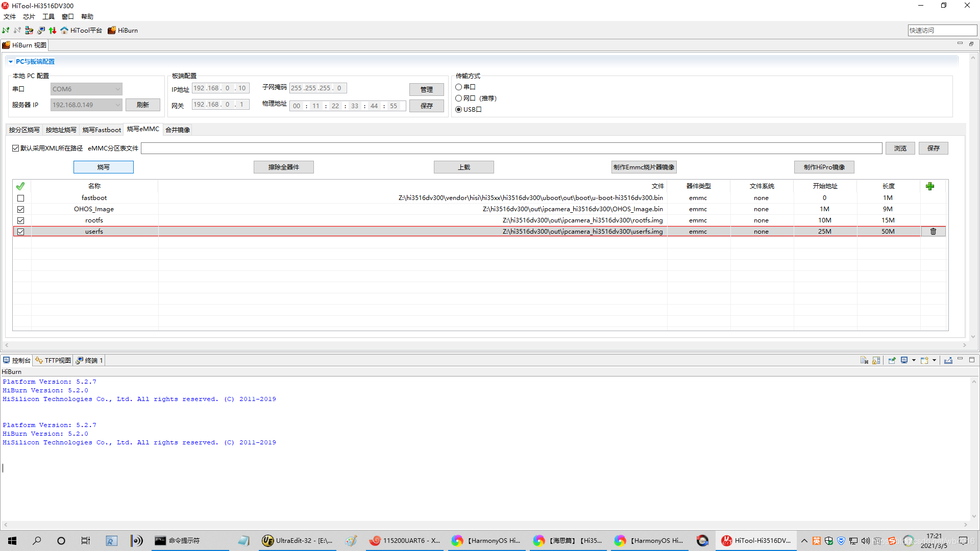Open the 芯片 (chip) menu
The width and height of the screenshot is (980, 551).
[29, 17]
